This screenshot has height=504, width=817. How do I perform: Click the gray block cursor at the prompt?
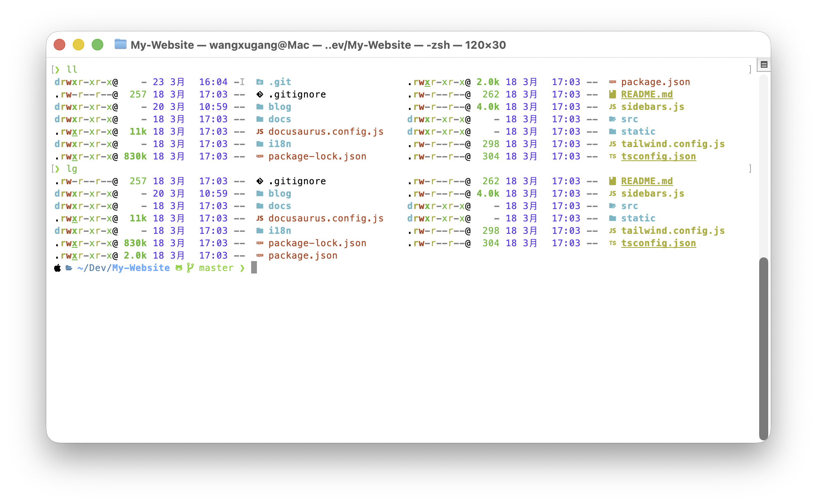pyautogui.click(x=254, y=268)
